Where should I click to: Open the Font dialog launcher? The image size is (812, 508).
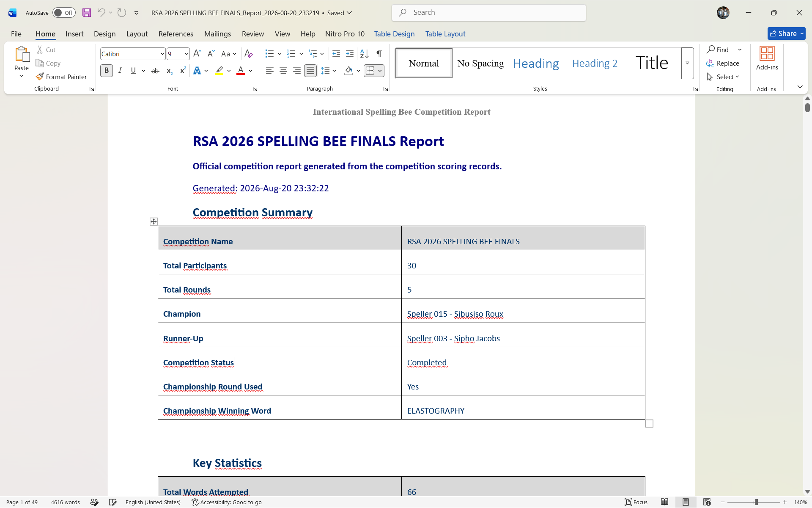coord(255,89)
